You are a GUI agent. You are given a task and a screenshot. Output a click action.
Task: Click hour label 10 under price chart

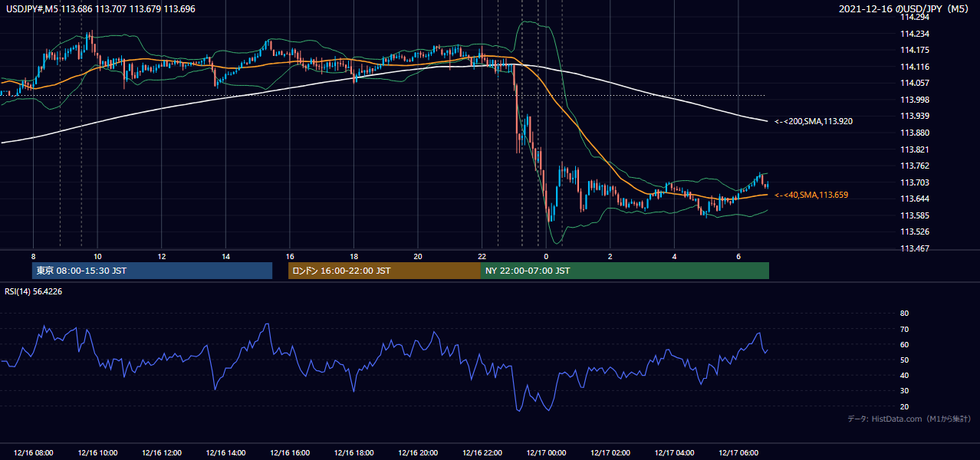pos(97,255)
